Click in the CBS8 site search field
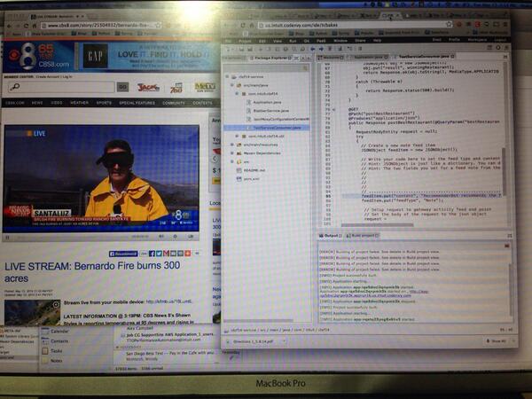532x399 pixels. coord(61,87)
